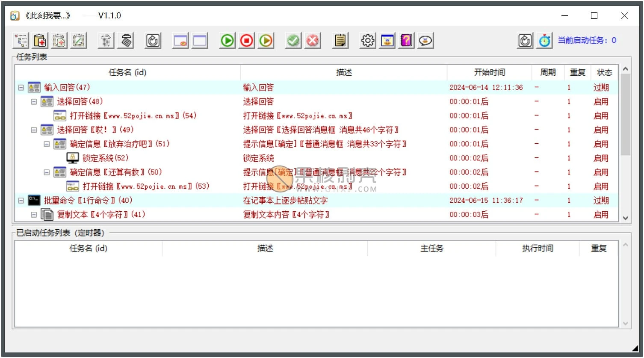Click the red stop-task icon
644x358 pixels.
click(x=247, y=41)
